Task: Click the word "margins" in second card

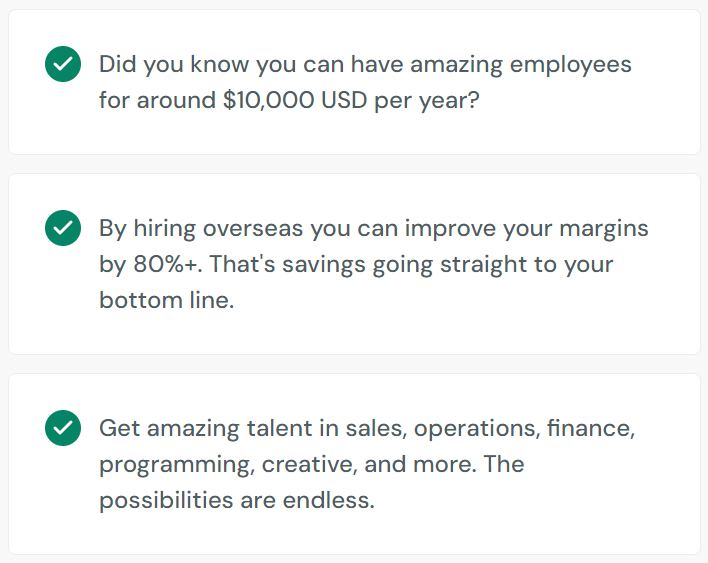Action: (x=604, y=229)
